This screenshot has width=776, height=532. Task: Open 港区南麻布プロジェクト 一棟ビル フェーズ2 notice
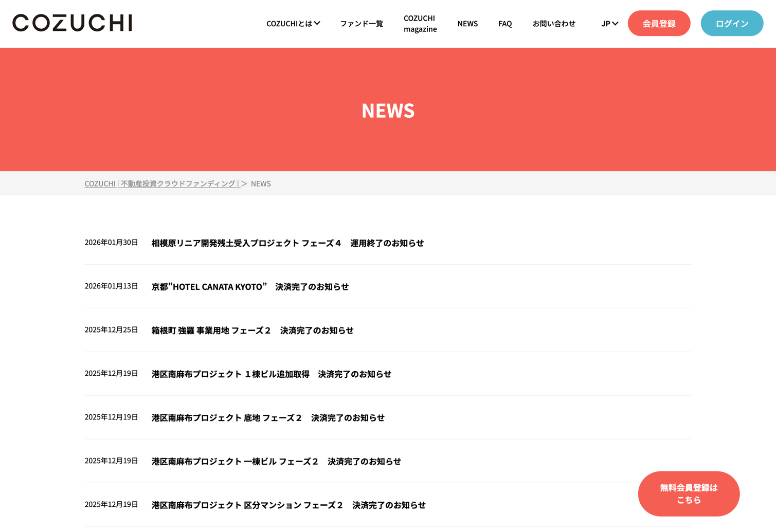click(276, 462)
